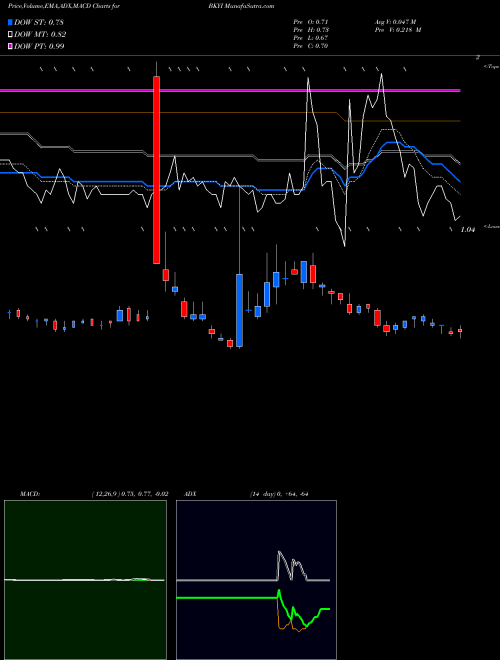Open the dark blue ADX chart panel
This screenshot has width=500, height=660.
pyautogui.click(x=256, y=580)
